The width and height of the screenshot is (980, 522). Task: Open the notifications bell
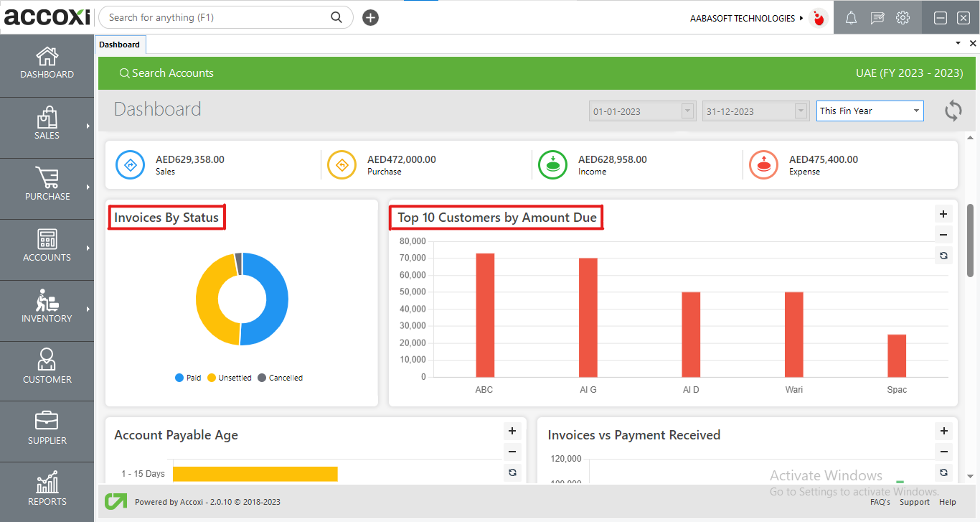pos(851,17)
